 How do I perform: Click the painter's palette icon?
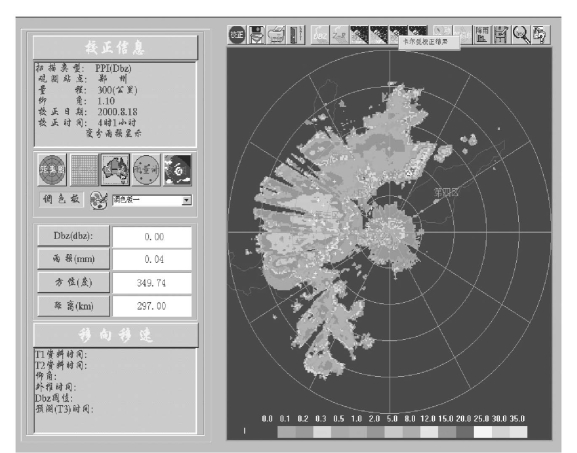tap(99, 201)
